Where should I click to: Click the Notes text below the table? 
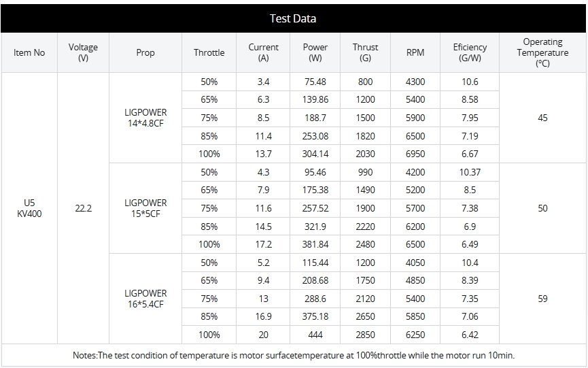(x=294, y=355)
